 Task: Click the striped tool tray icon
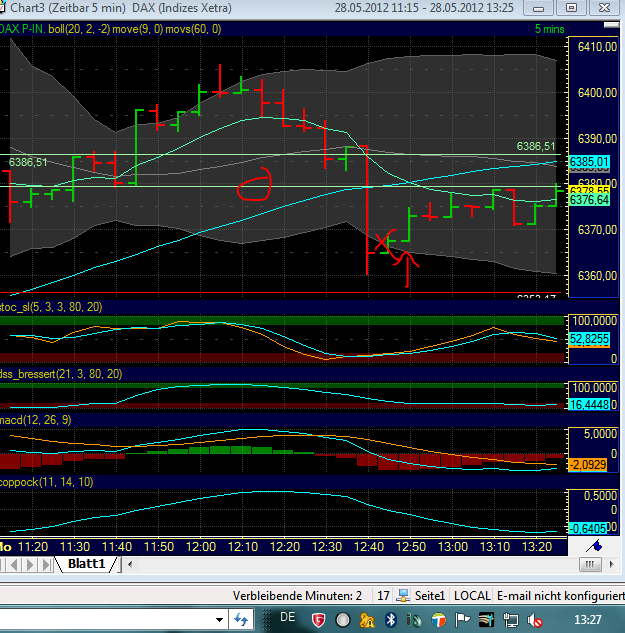point(487,620)
